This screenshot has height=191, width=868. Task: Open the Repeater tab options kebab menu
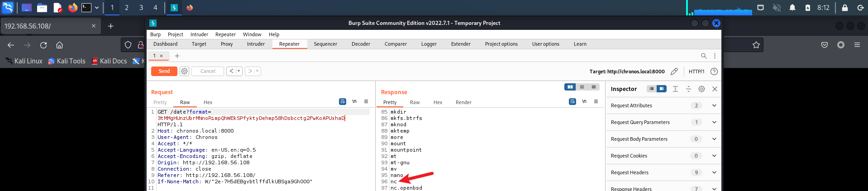(x=715, y=56)
